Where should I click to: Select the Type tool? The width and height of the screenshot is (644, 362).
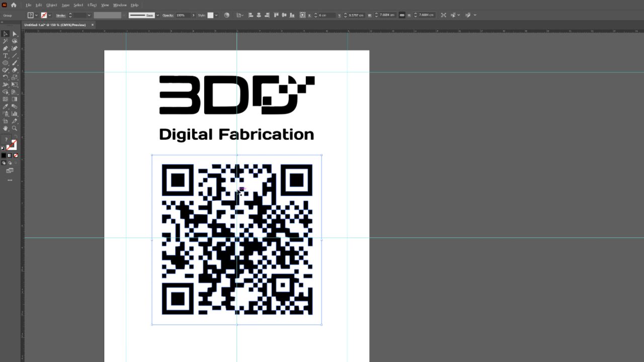point(6,55)
